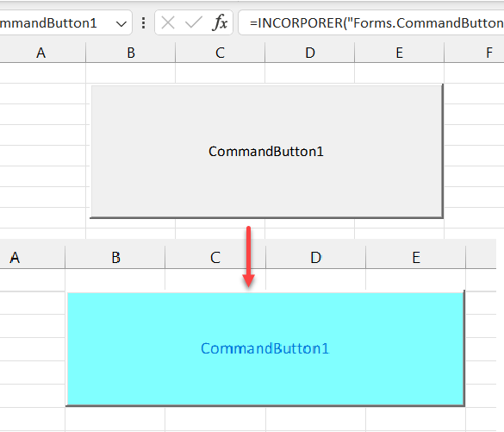The image size is (504, 432).
Task: Select column A header in upper sheet
Action: click(42, 53)
